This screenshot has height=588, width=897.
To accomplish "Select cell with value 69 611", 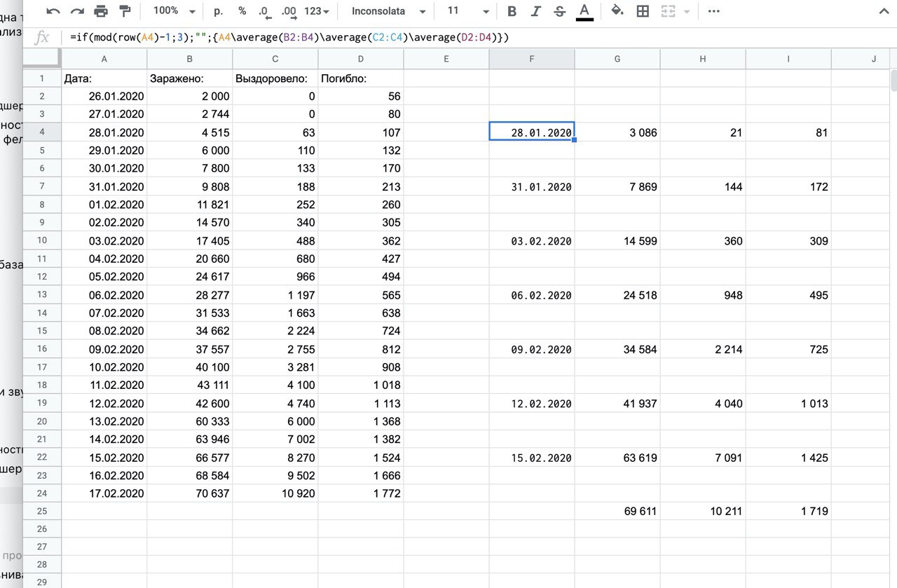I will pyautogui.click(x=617, y=512).
